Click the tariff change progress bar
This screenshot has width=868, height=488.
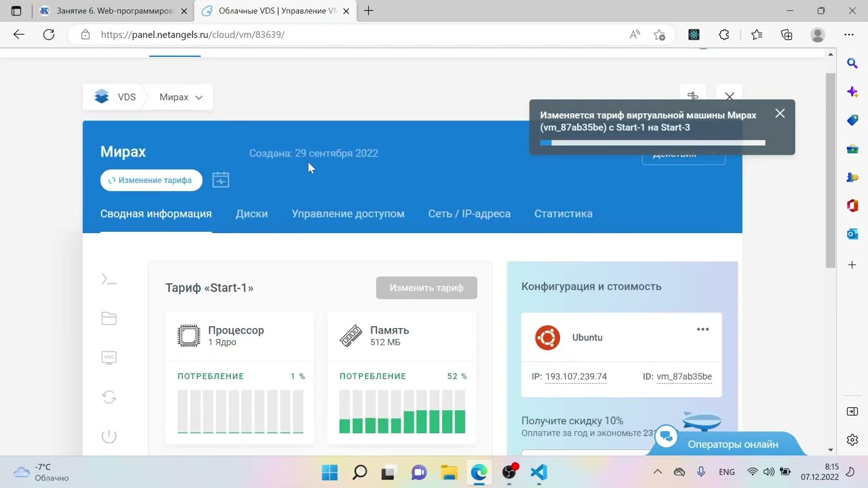(x=652, y=142)
